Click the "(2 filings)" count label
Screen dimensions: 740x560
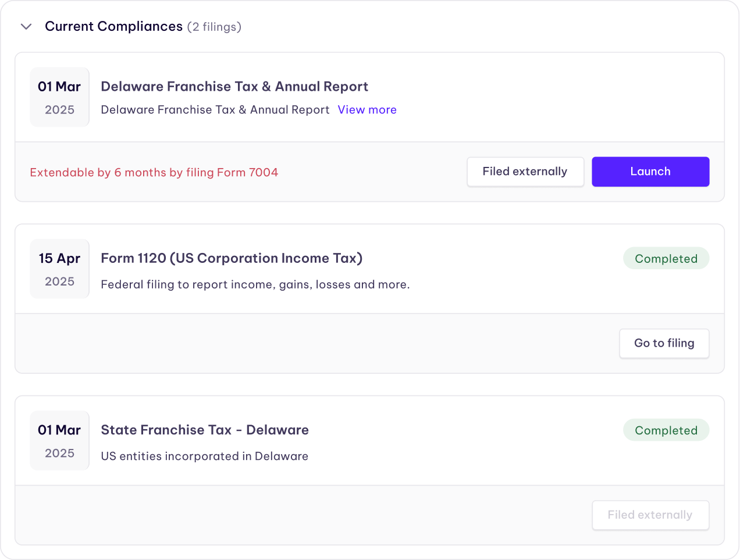214,27
